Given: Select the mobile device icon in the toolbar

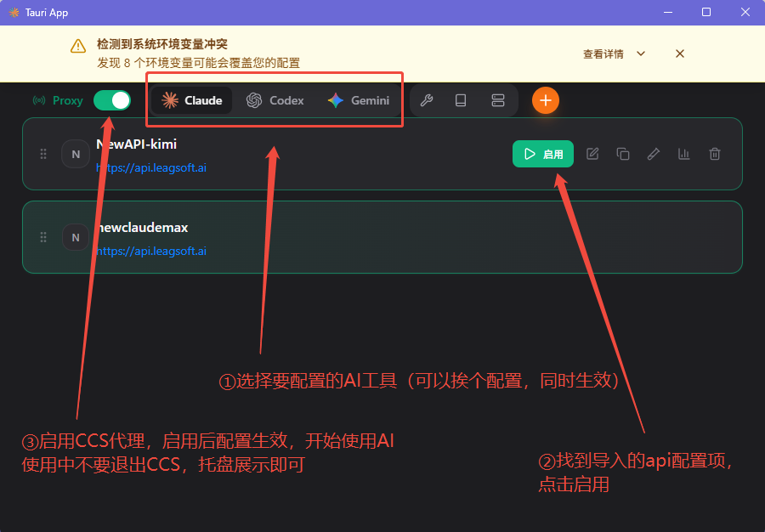Looking at the screenshot, I should click(461, 100).
